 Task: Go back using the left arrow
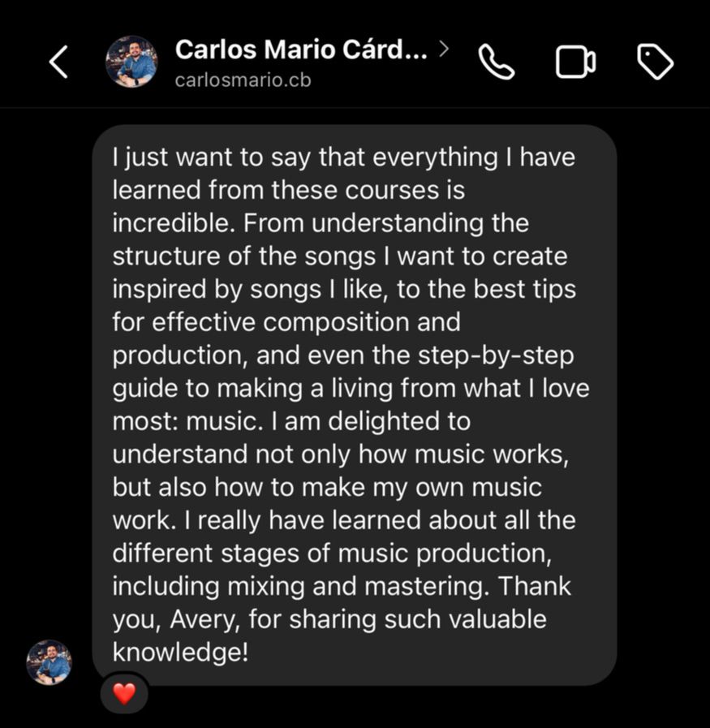tap(58, 62)
